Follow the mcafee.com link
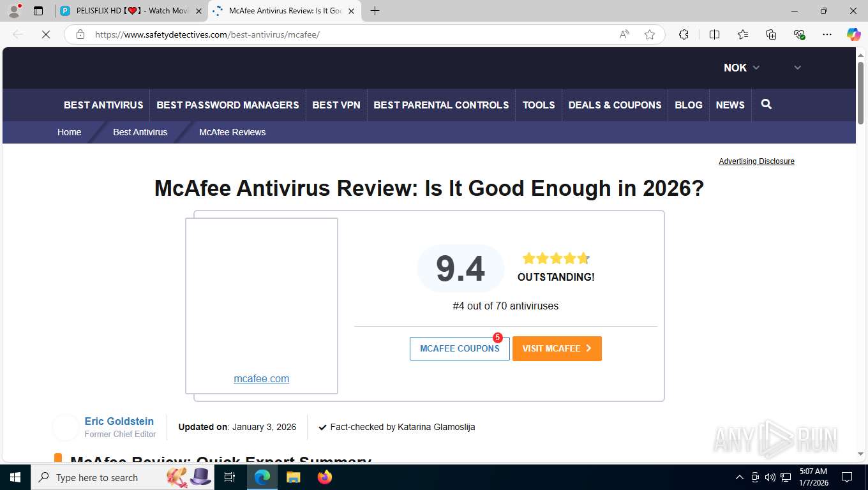This screenshot has height=490, width=868. (262, 378)
